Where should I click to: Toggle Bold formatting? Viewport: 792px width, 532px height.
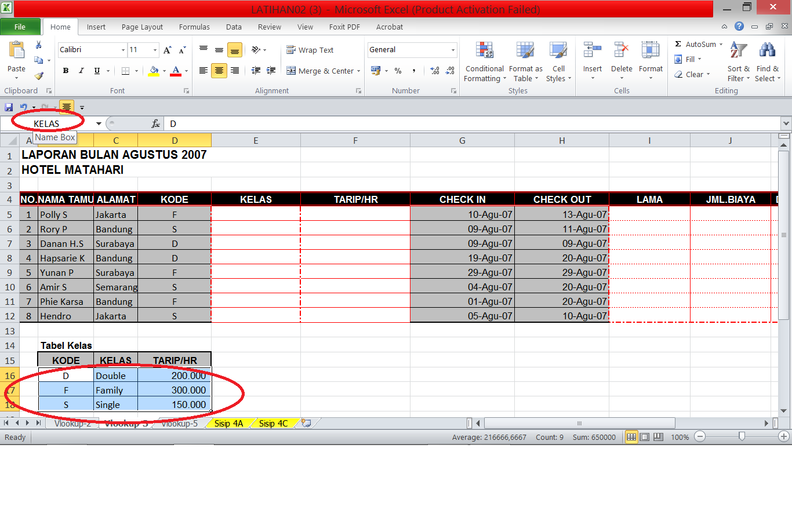66,71
